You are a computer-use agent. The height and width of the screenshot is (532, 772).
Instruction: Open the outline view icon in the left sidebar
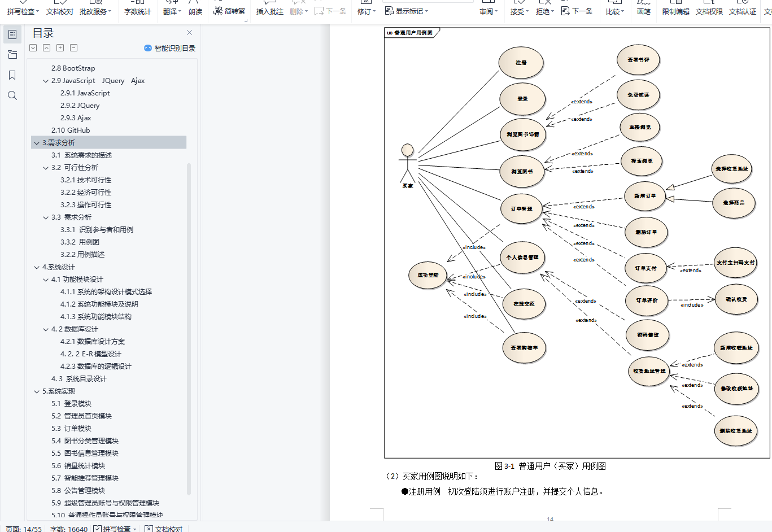tap(12, 34)
